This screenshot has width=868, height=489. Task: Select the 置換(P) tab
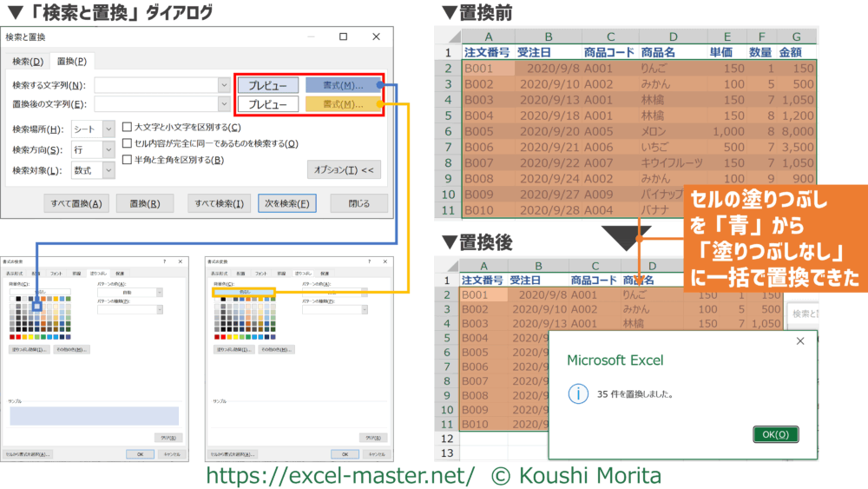point(71,62)
